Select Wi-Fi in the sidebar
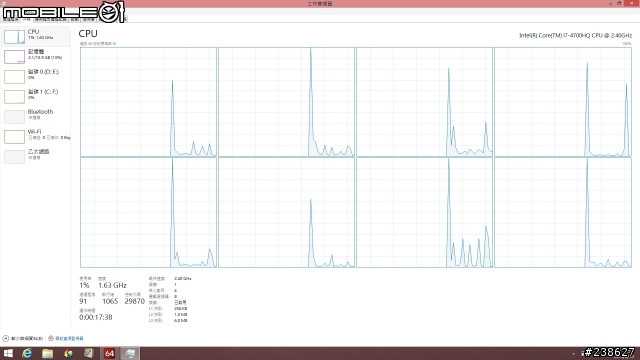The height and width of the screenshot is (360, 640). [x=36, y=136]
